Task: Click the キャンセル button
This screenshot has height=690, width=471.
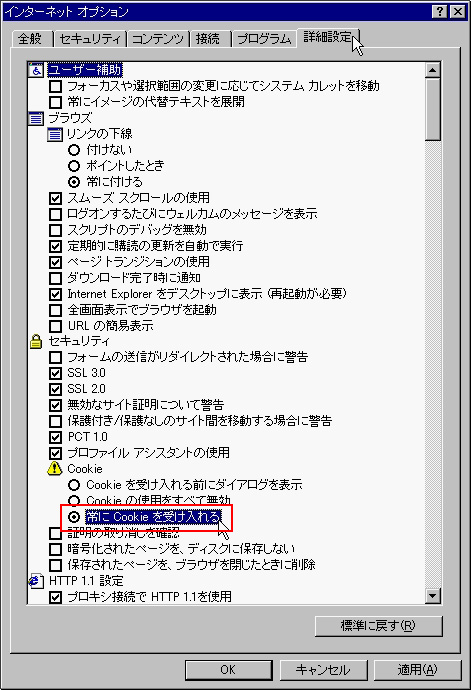Action: pos(323,670)
